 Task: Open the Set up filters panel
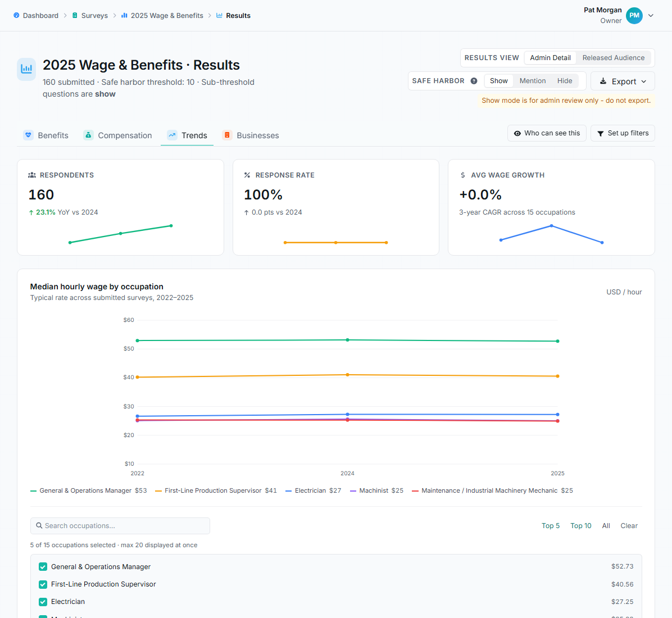coord(623,133)
